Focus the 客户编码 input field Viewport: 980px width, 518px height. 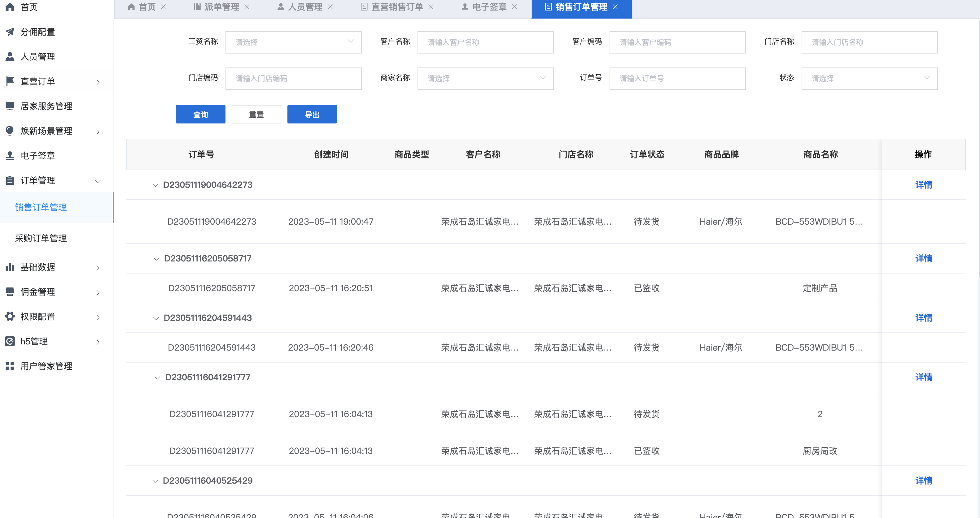(677, 42)
